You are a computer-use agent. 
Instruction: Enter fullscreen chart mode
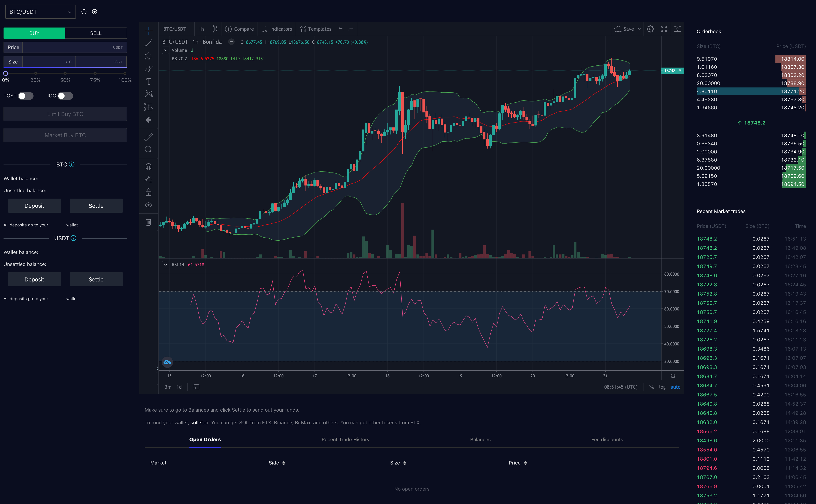click(x=664, y=29)
